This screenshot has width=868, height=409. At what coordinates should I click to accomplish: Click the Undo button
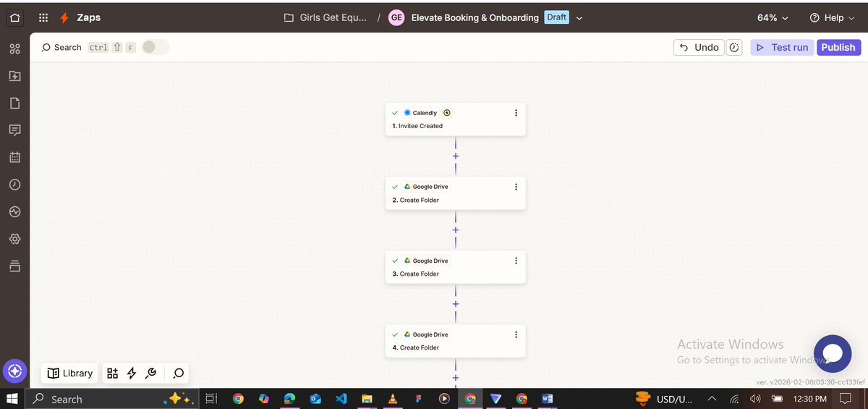(699, 47)
